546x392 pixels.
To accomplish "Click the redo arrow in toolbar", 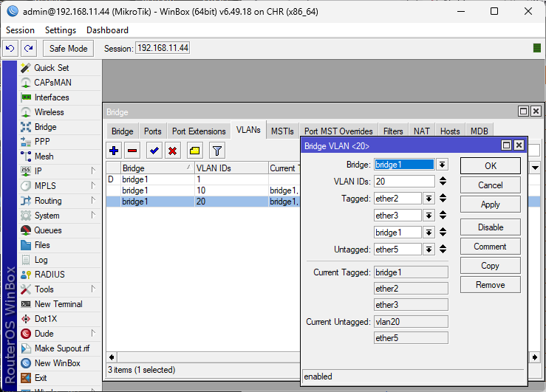I will pyautogui.click(x=28, y=48).
